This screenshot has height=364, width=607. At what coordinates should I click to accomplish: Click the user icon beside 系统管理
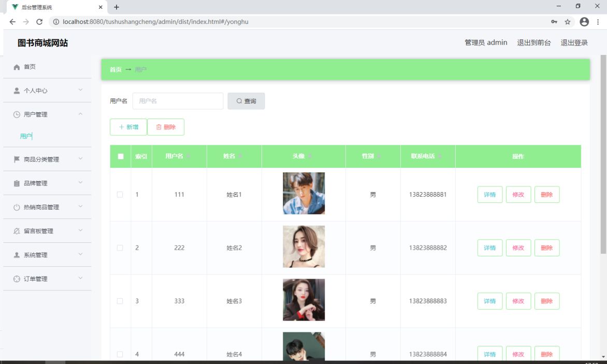click(17, 255)
